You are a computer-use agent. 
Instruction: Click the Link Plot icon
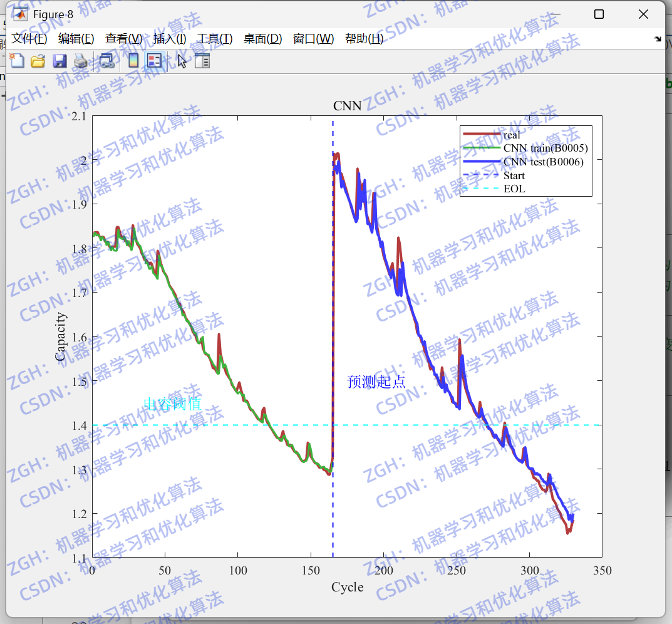[x=106, y=61]
